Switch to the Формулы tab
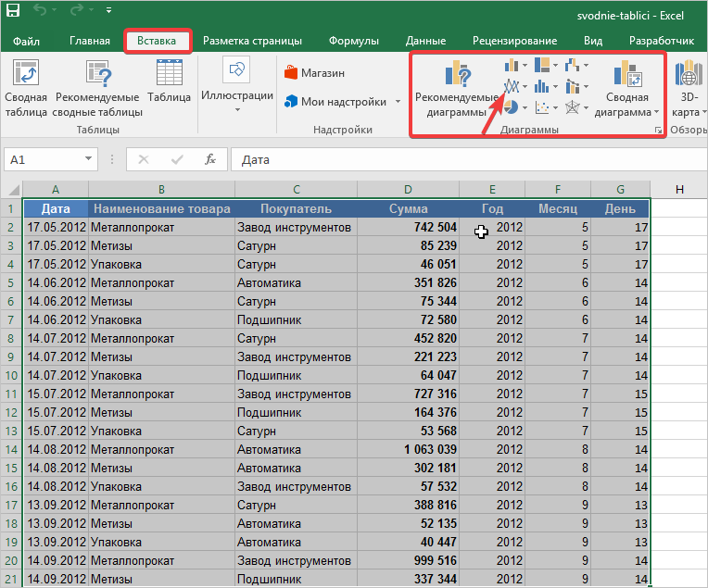Viewport: 708px width, 588px height. coord(353,41)
